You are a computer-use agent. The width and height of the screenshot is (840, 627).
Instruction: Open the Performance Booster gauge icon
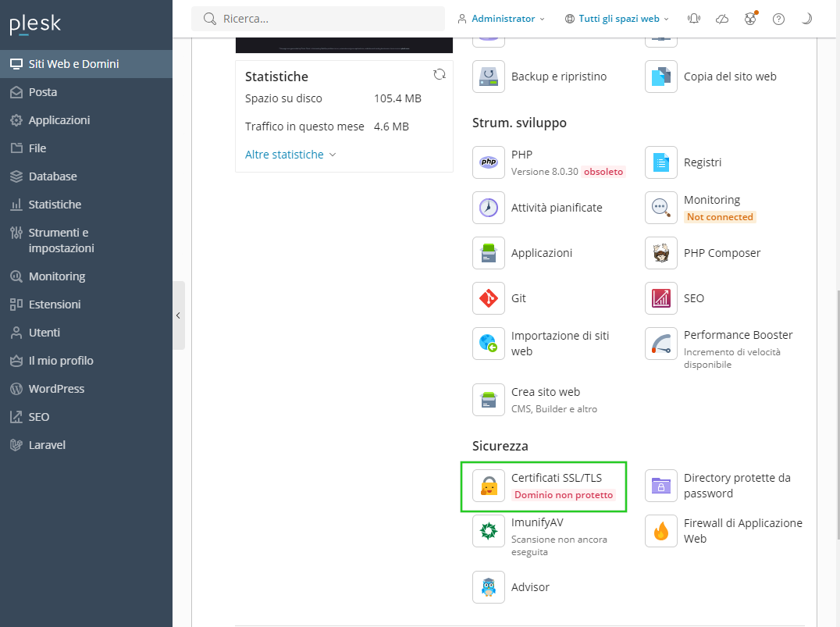pos(661,344)
